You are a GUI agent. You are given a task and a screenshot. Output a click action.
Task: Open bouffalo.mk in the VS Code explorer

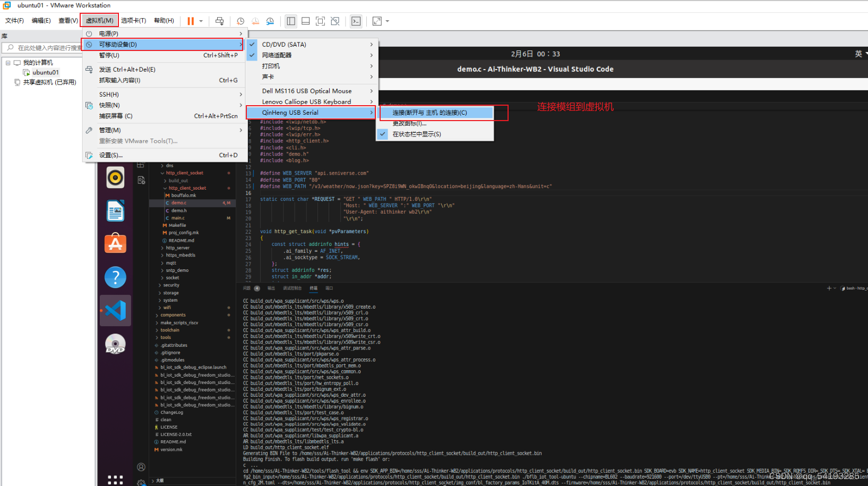(x=184, y=195)
